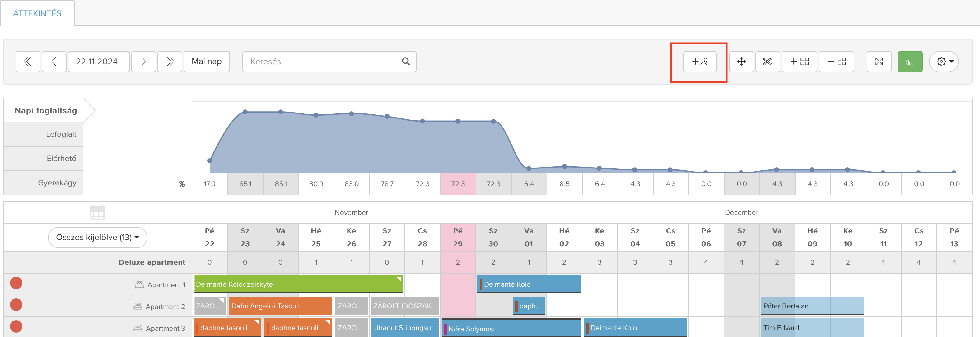The width and height of the screenshot is (980, 337).
Task: Toggle the green occupancy chart button
Action: (x=910, y=62)
